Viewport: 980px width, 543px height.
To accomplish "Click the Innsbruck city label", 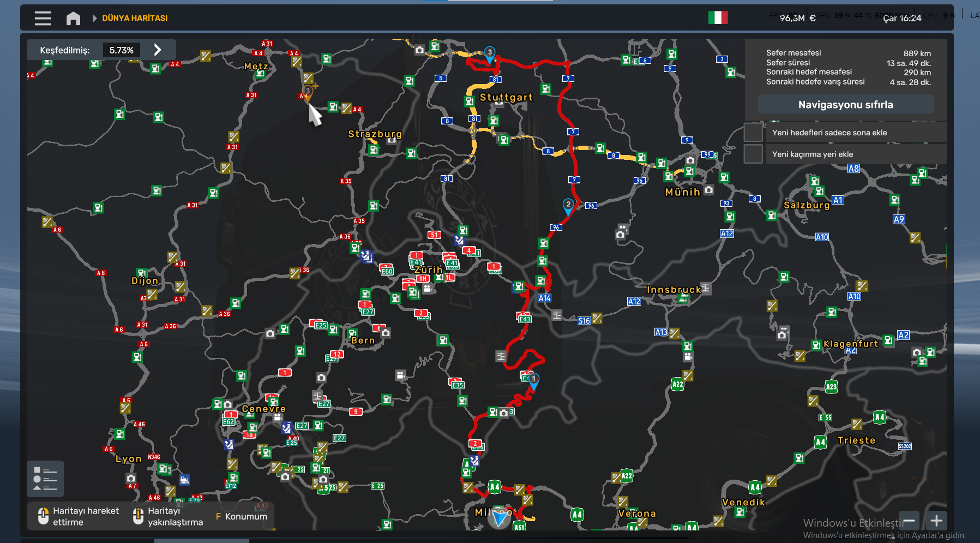I will pos(674,290).
